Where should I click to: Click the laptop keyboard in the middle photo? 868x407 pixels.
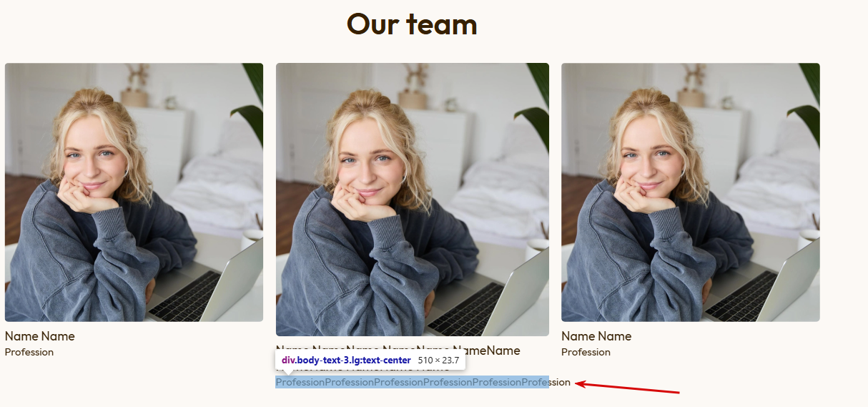(x=468, y=309)
